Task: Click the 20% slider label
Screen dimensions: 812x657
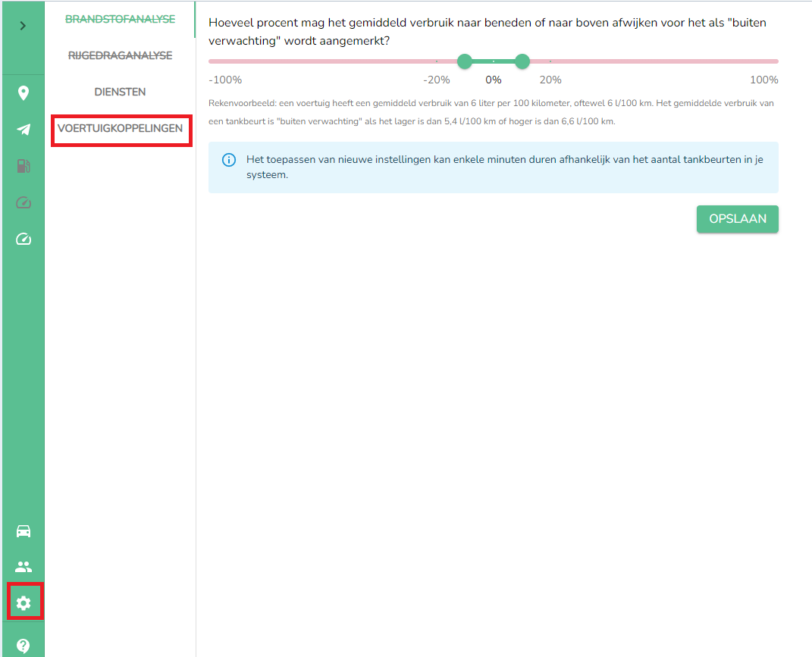Action: [x=550, y=80]
